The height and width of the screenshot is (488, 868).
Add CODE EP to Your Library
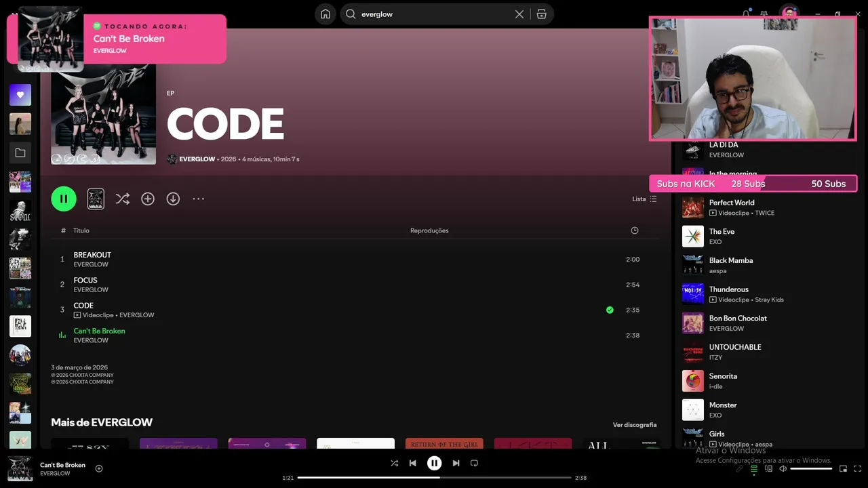(x=148, y=199)
